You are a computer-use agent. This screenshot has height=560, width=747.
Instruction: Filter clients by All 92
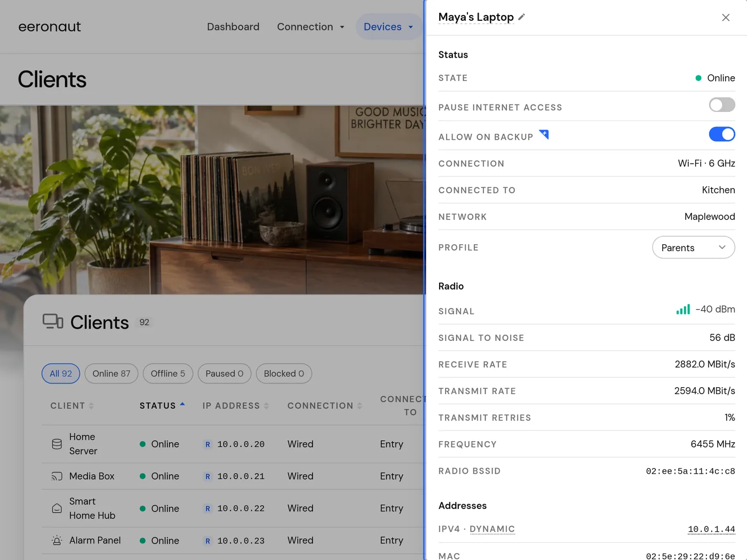coord(61,373)
